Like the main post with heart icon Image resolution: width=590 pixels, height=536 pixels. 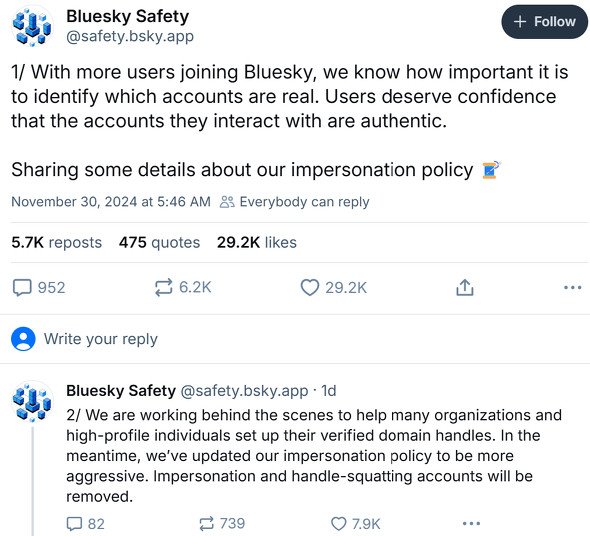point(310,288)
